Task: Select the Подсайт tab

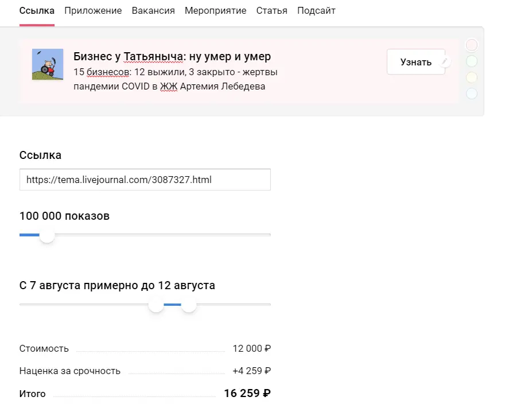Action: [316, 11]
